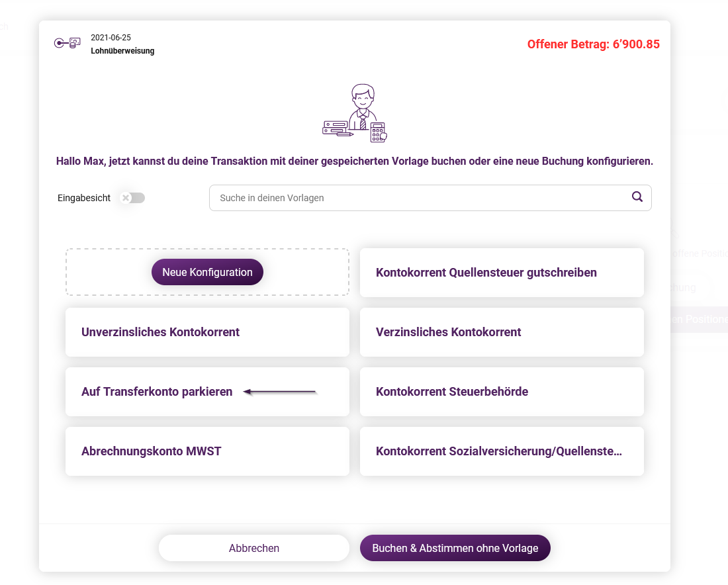Viewport: 728px width, 585px height.
Task: Click the 2021-06-25 transaction date
Action: point(111,38)
